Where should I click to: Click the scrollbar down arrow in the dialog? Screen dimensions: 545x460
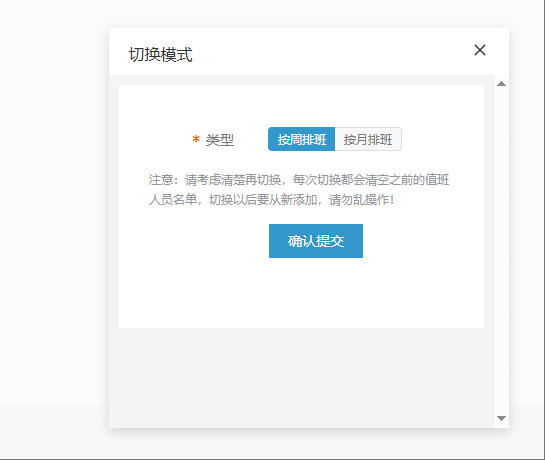pyautogui.click(x=501, y=418)
